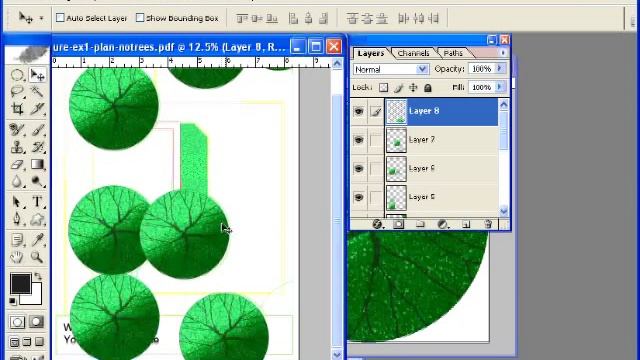Select the Eraser tool

[x=17, y=164]
